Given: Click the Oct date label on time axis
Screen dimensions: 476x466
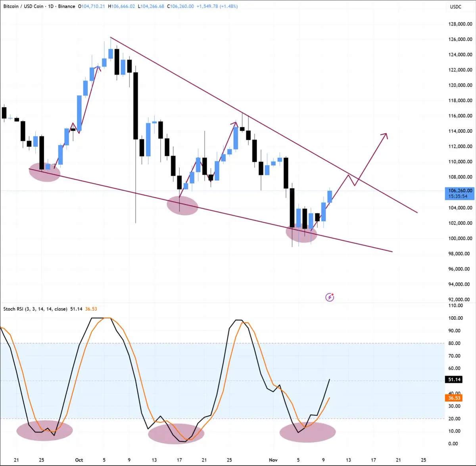Looking at the screenshot, I should pos(79,460).
